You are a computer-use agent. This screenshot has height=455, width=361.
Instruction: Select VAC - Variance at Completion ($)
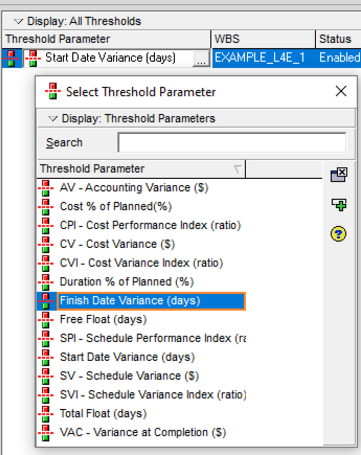[143, 433]
